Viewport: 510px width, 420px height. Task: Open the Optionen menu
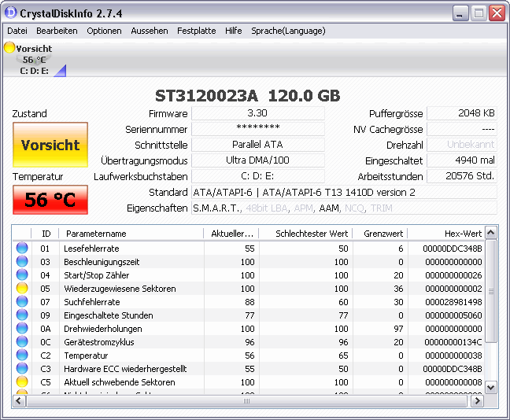point(104,31)
